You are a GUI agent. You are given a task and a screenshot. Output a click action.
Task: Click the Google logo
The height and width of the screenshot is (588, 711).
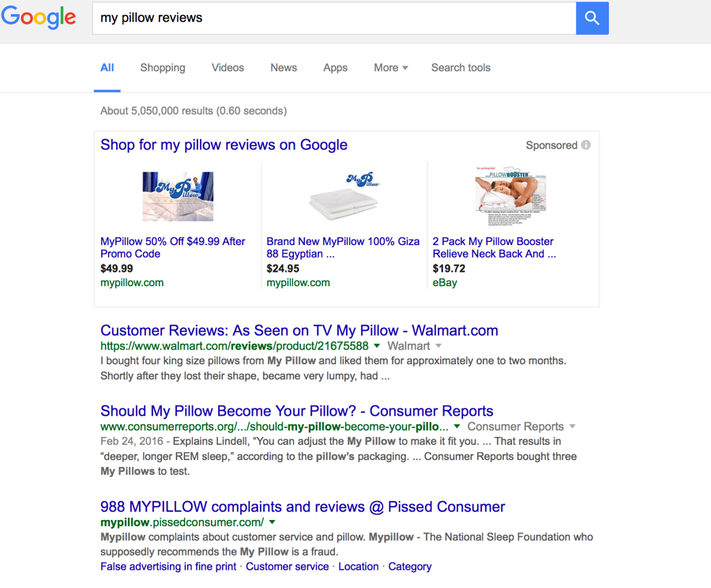39,17
